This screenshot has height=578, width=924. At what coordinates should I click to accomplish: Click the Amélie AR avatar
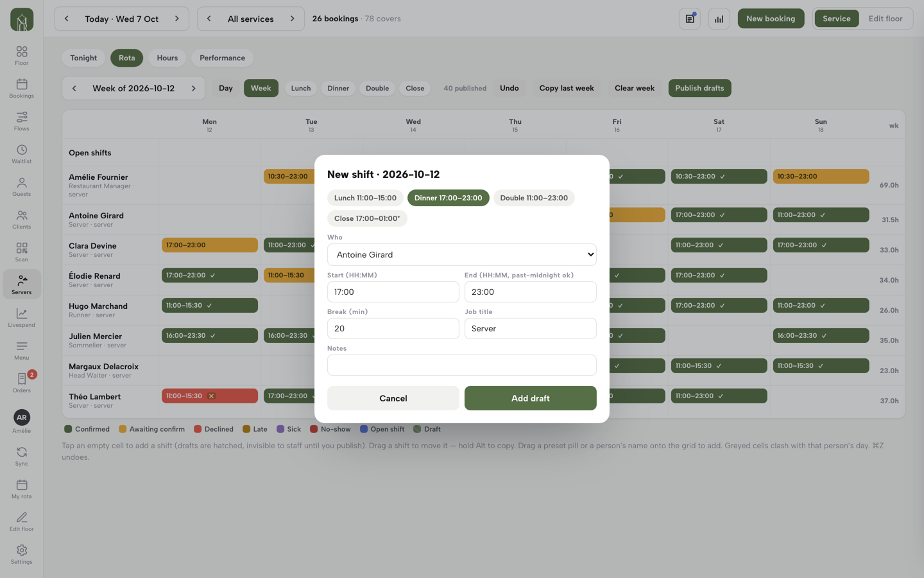pos(22,417)
